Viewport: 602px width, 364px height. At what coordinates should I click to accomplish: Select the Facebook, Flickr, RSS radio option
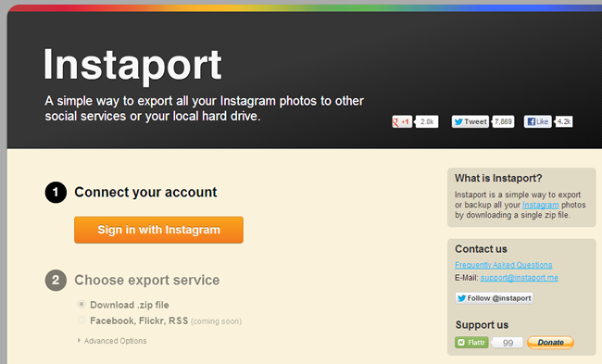(x=82, y=320)
